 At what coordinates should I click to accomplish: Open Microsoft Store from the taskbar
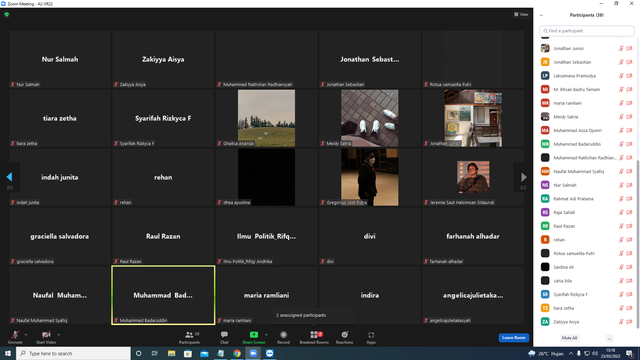(188, 353)
